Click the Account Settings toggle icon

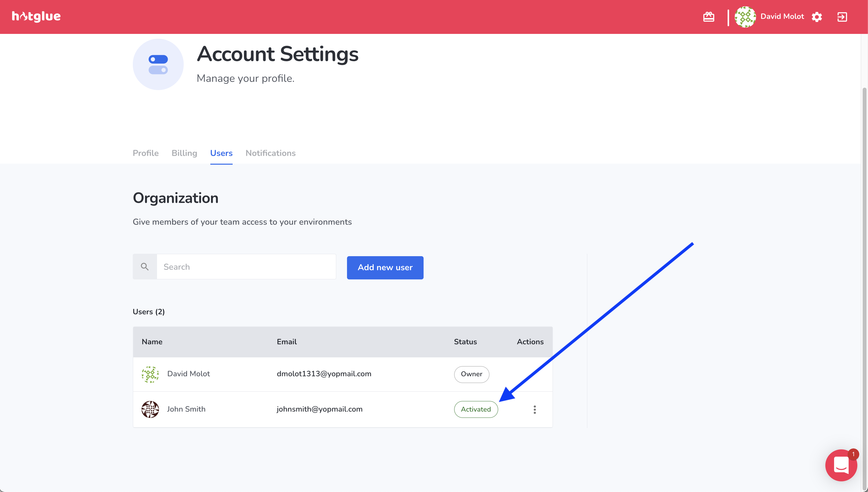158,64
